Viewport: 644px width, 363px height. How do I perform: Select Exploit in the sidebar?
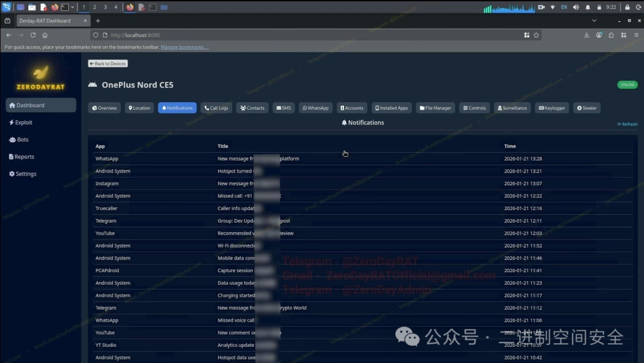21,122
